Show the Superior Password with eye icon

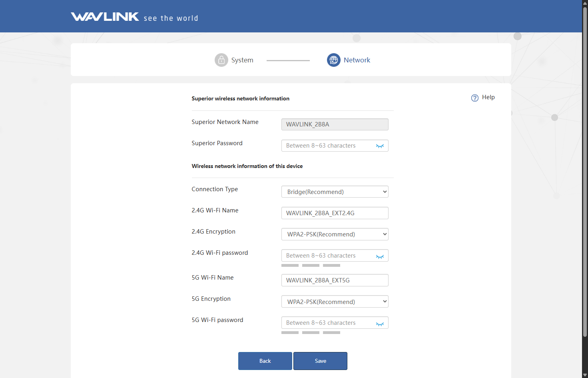click(x=380, y=146)
